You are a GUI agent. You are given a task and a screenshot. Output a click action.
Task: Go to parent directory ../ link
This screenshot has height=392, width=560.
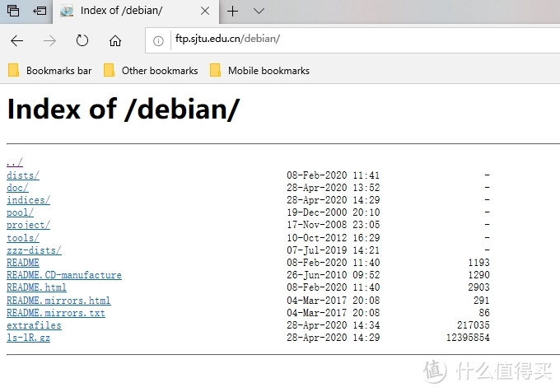pyautogui.click(x=15, y=162)
